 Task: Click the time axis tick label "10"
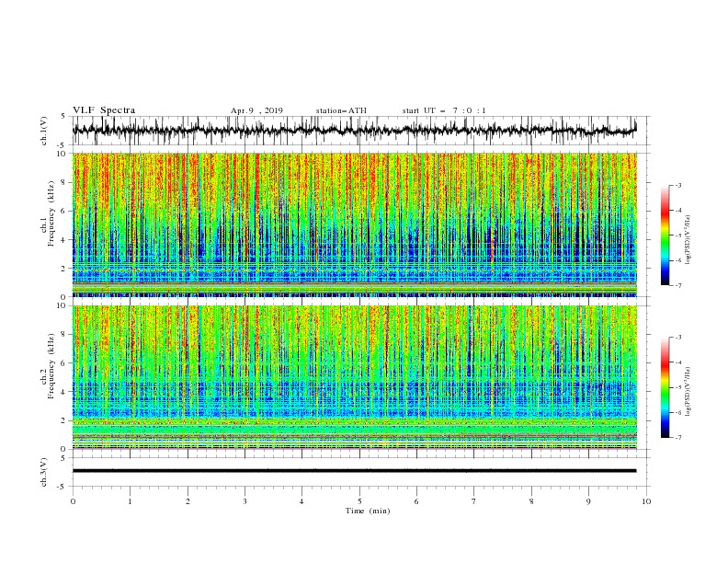pyautogui.click(x=646, y=501)
